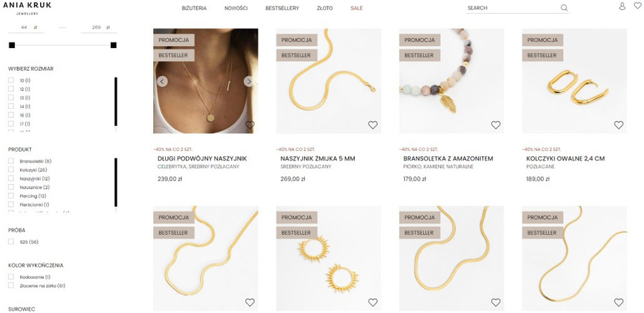Click the search magnifier icon
Image resolution: width=644 pixels, height=313 pixels.
[564, 8]
